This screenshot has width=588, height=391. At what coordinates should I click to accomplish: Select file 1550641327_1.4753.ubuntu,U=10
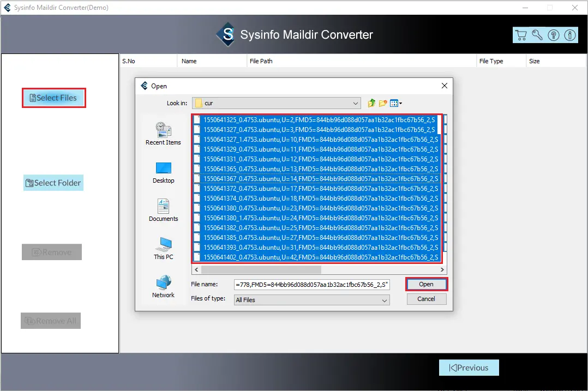[x=316, y=140]
